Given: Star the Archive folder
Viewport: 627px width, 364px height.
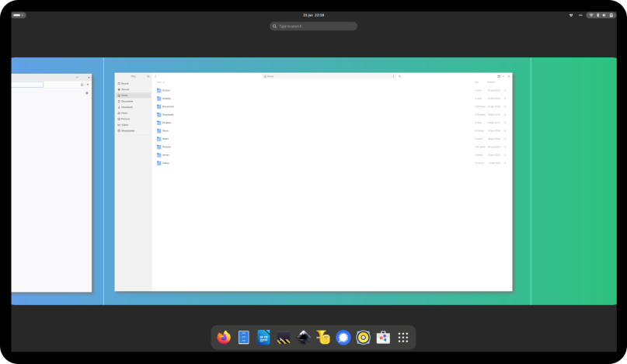Looking at the screenshot, I should click(x=505, y=90).
